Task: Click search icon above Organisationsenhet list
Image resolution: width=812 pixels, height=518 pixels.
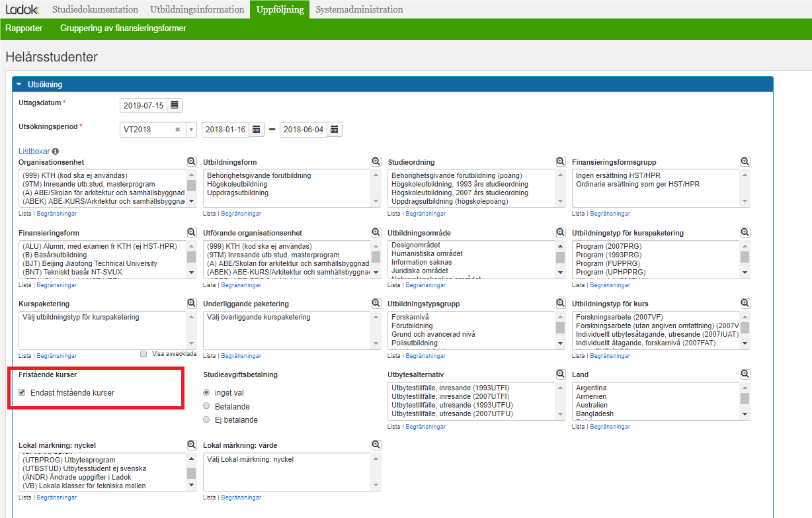Action: (x=192, y=161)
